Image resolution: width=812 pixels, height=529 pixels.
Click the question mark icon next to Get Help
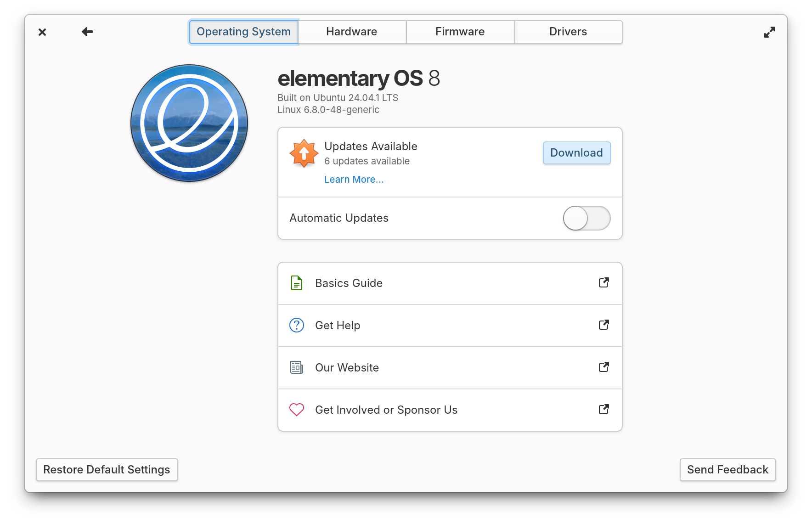(297, 325)
